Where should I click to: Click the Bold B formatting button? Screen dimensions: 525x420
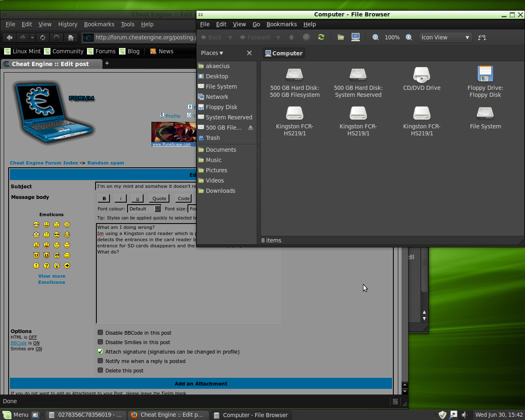pyautogui.click(x=104, y=199)
